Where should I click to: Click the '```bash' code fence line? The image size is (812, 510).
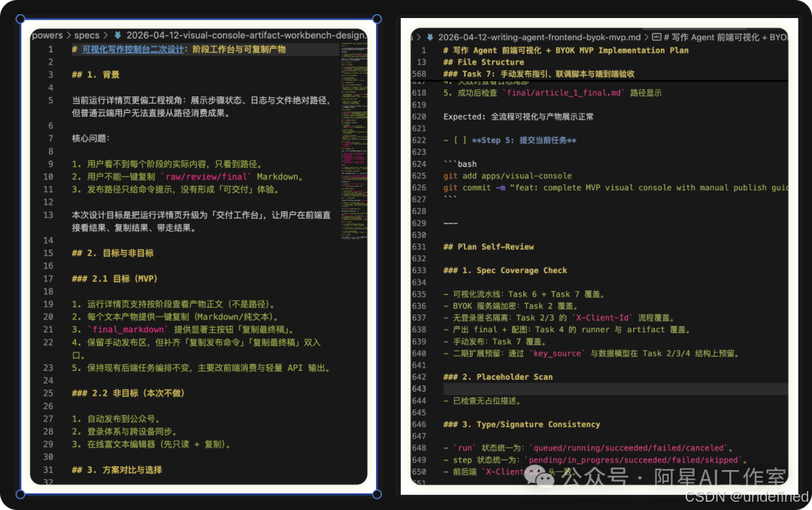click(x=460, y=164)
